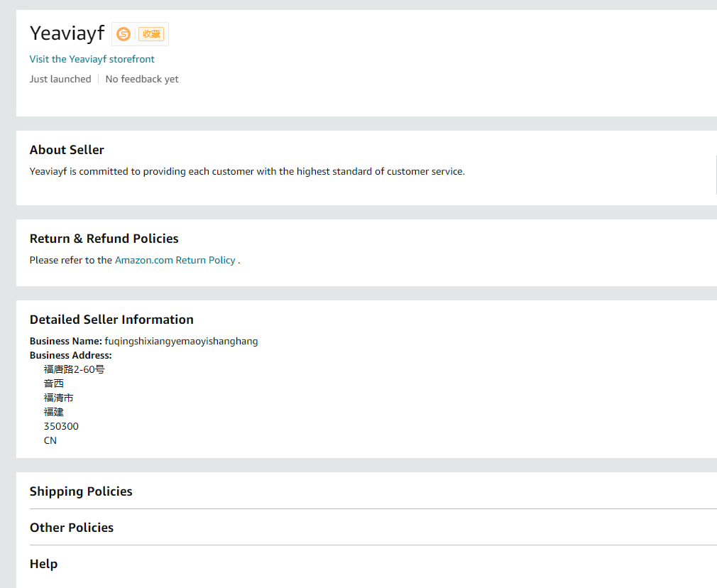Image resolution: width=717 pixels, height=588 pixels.
Task: Click the country code CN
Action: [50, 440]
